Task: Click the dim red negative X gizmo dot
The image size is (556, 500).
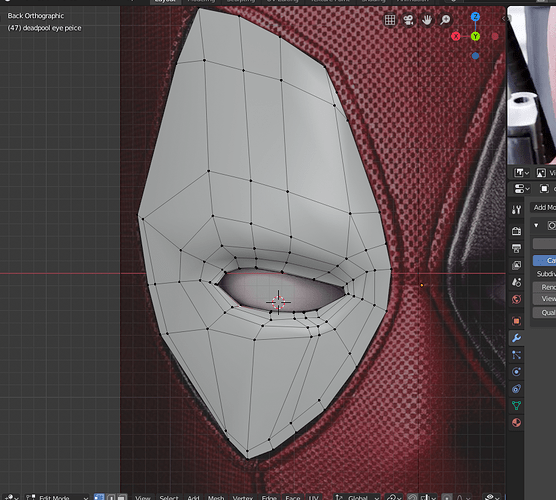Action: [x=495, y=36]
